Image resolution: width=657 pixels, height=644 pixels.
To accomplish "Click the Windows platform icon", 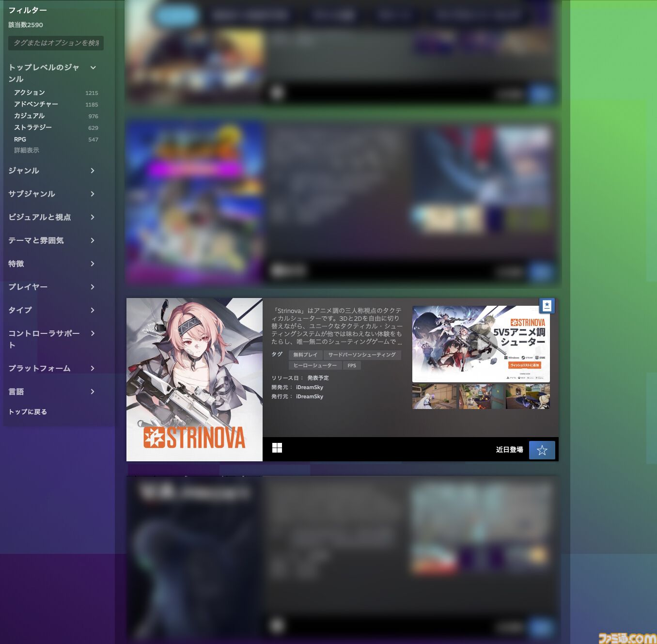I will 277,448.
